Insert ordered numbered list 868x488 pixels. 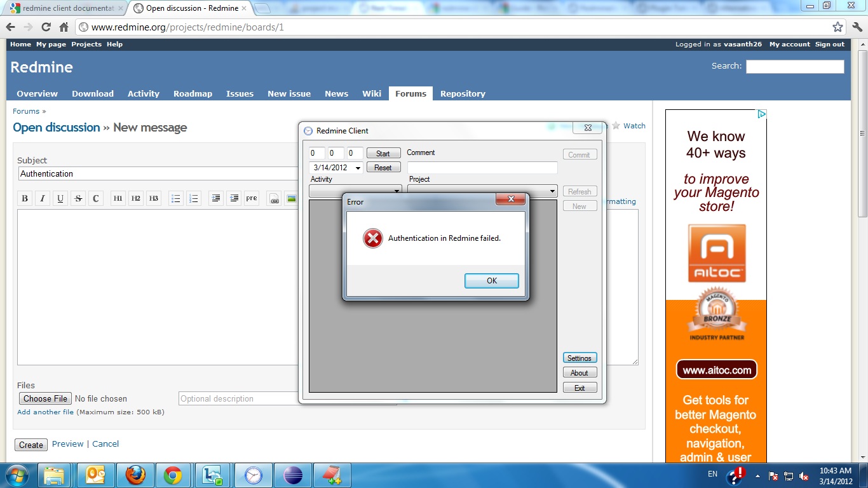194,198
